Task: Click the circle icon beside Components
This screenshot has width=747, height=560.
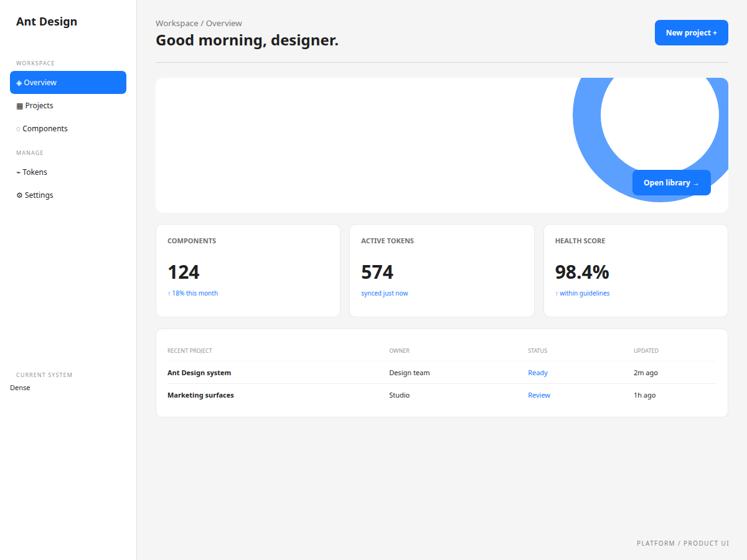Action: pos(18,129)
